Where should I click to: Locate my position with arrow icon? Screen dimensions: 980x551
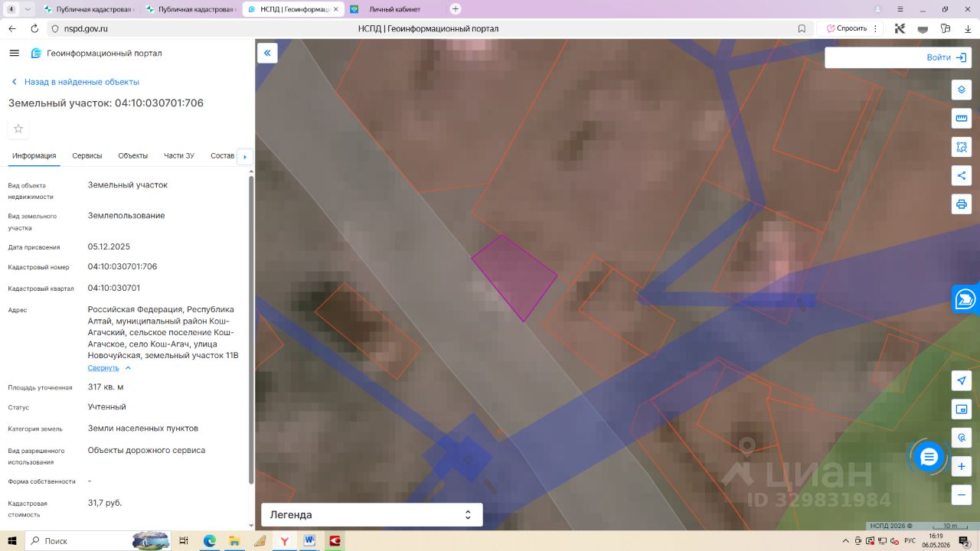(x=962, y=381)
